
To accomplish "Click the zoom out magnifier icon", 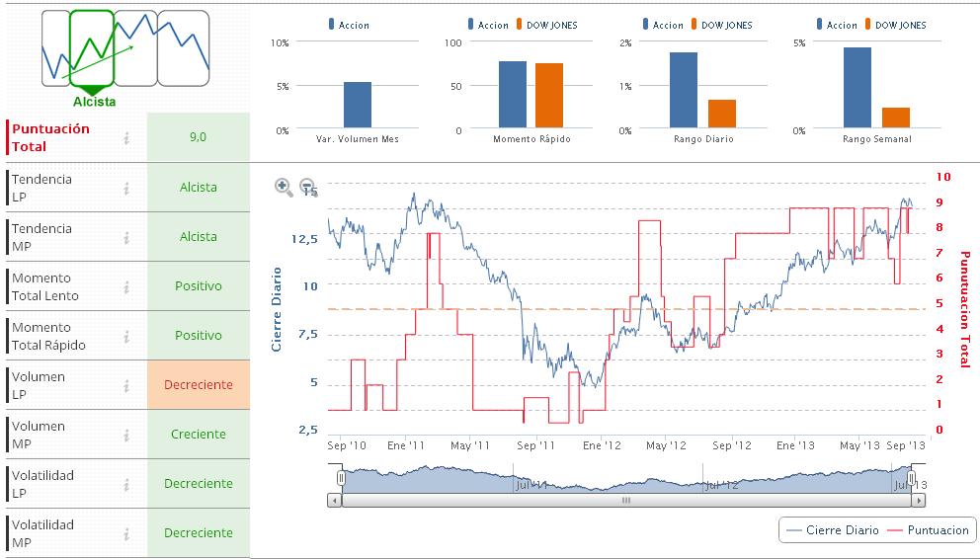I will (x=307, y=186).
